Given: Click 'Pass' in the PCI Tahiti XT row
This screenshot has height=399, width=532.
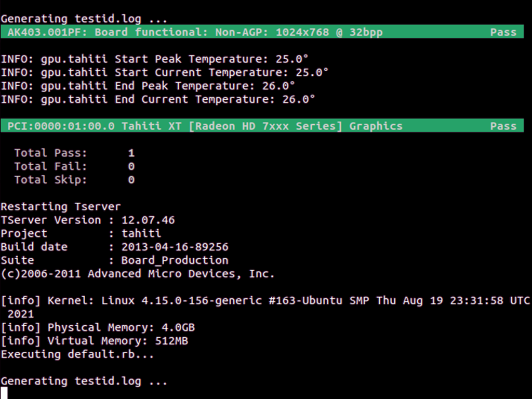Looking at the screenshot, I should [x=503, y=126].
